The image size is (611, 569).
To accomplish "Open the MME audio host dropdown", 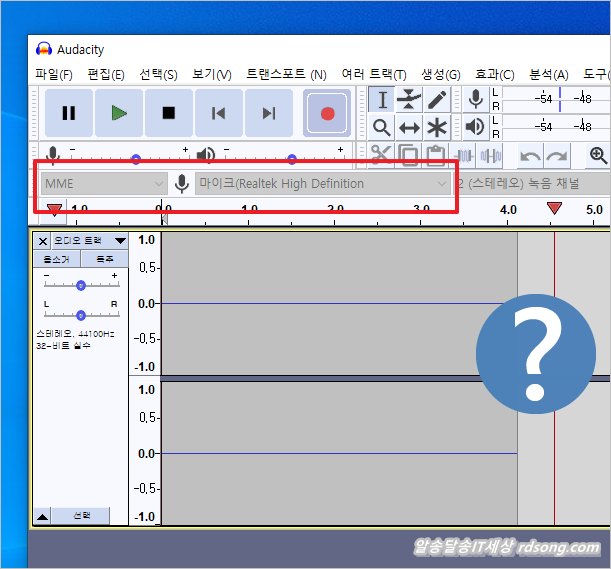I will pyautogui.click(x=104, y=183).
